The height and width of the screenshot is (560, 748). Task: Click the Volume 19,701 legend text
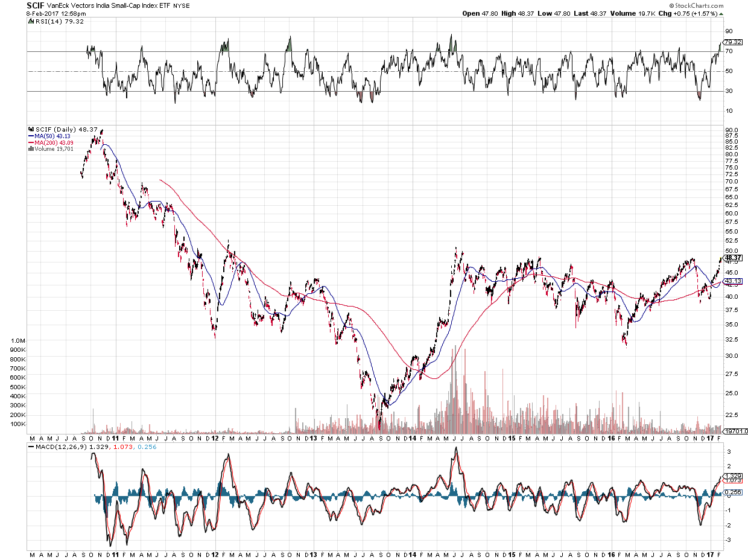point(54,148)
